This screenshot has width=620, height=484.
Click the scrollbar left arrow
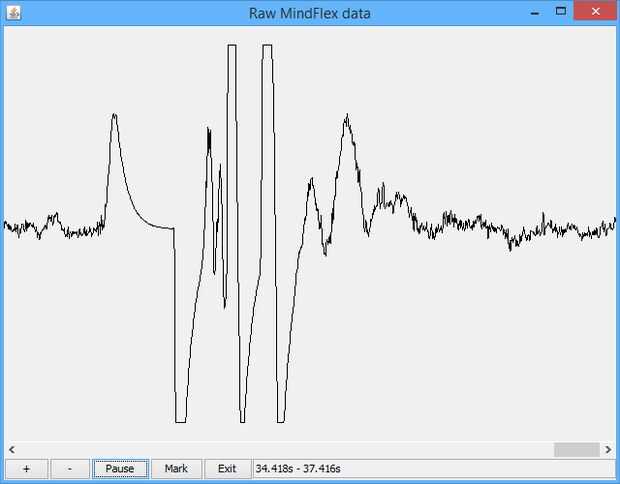pyautogui.click(x=12, y=449)
